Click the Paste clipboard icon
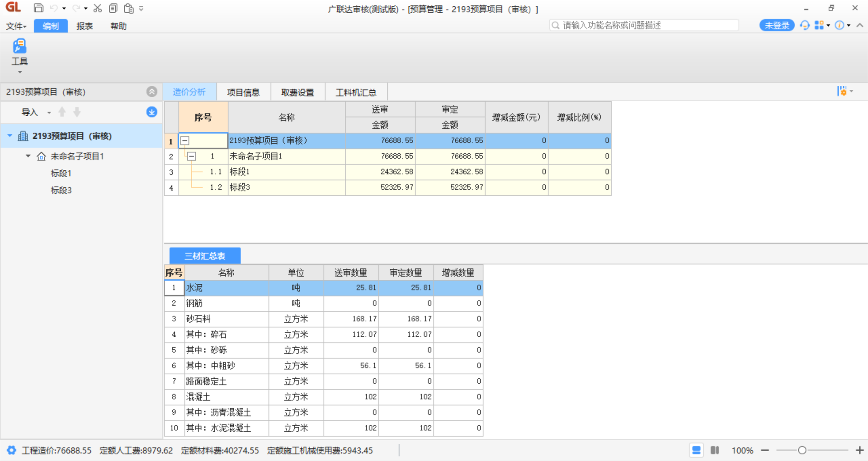Image resolution: width=868 pixels, height=461 pixels. pyautogui.click(x=129, y=8)
